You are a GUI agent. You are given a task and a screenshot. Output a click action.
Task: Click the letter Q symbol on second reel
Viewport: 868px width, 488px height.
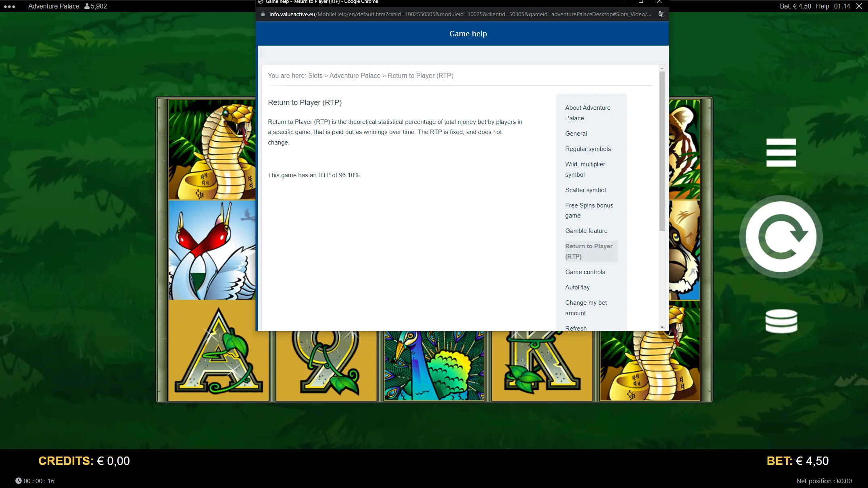[x=326, y=366]
